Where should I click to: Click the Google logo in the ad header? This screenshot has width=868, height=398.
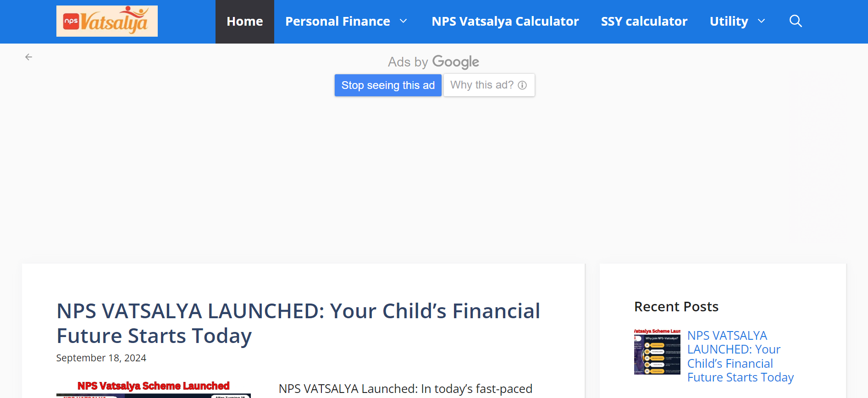[x=455, y=61]
